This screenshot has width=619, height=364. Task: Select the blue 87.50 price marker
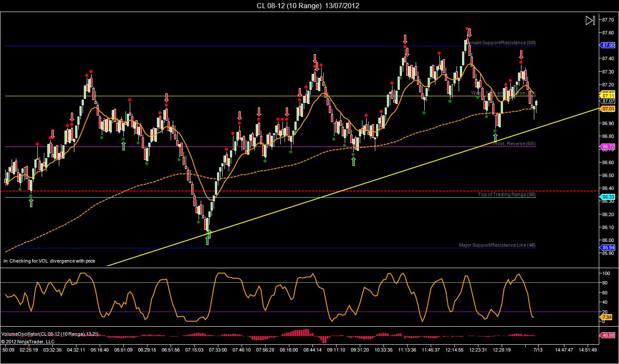click(x=608, y=45)
